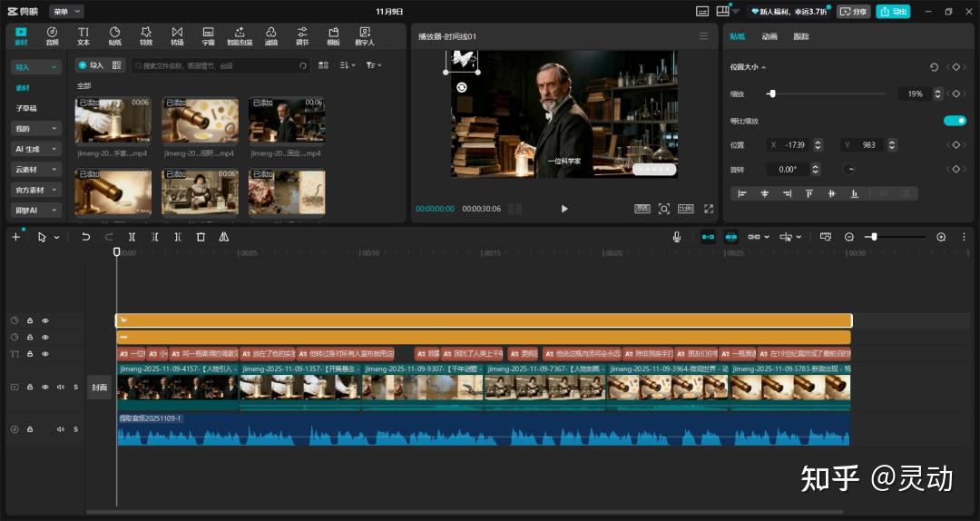Open the 菜单 dropdown in the title bar
Viewport: 980px width, 521px height.
65,12
